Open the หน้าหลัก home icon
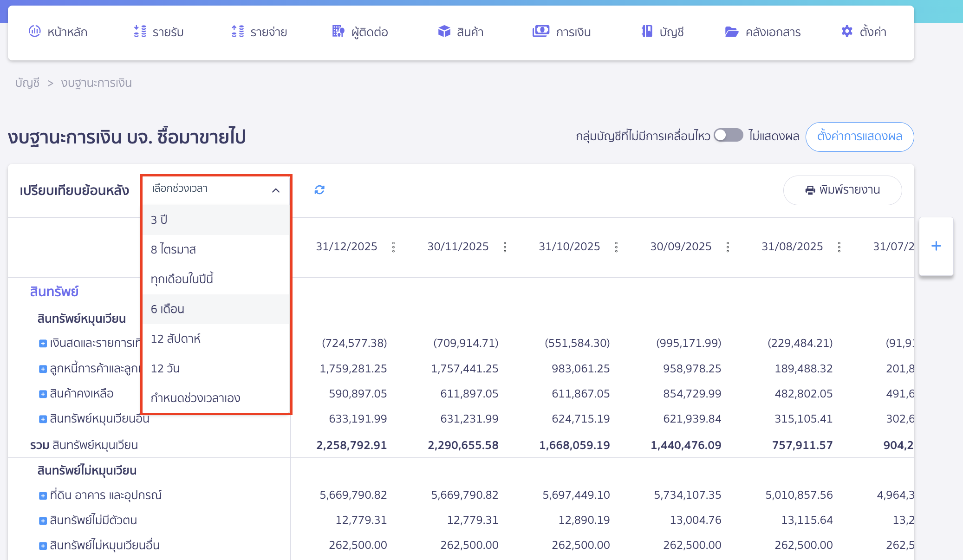The height and width of the screenshot is (560, 963). coord(35,32)
